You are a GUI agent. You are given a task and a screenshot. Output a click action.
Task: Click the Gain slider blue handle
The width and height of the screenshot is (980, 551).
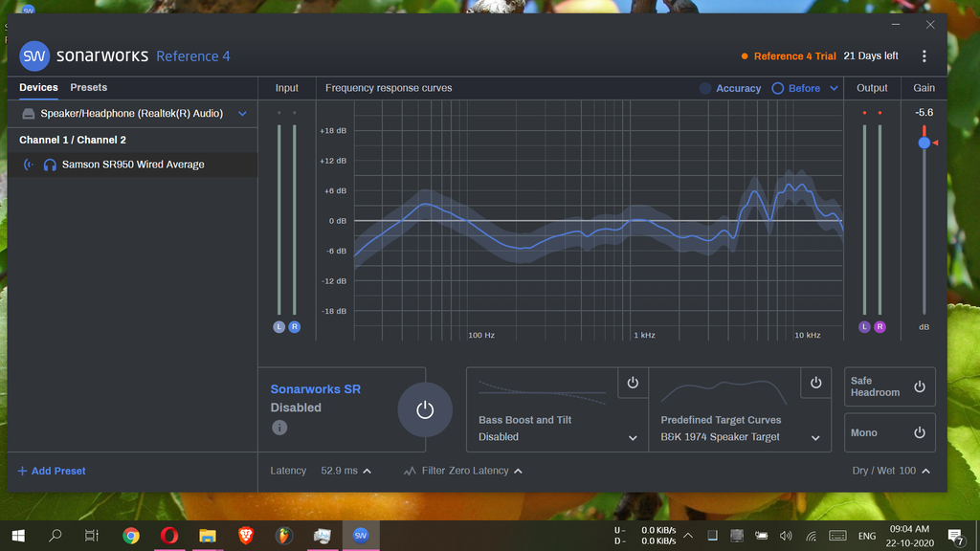[924, 143]
